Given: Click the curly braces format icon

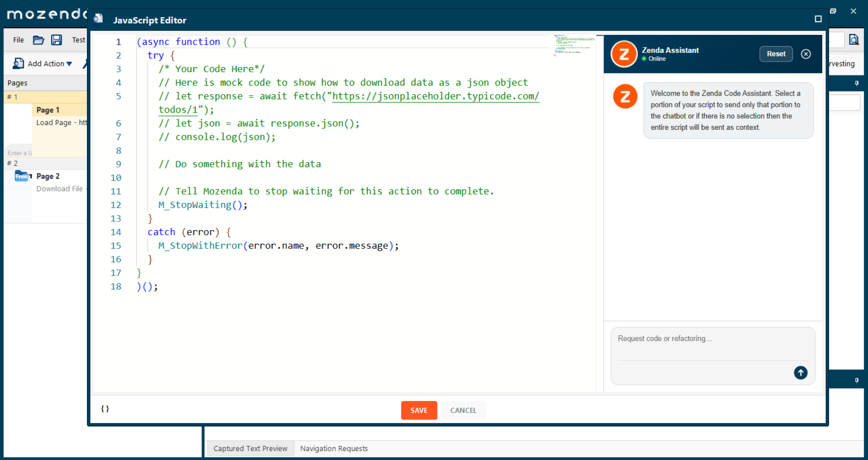Looking at the screenshot, I should click(105, 409).
